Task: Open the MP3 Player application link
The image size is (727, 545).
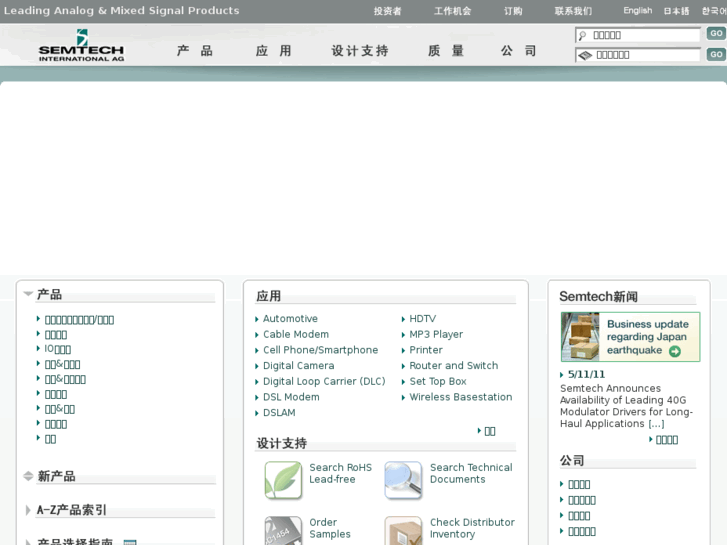Action: (x=436, y=334)
